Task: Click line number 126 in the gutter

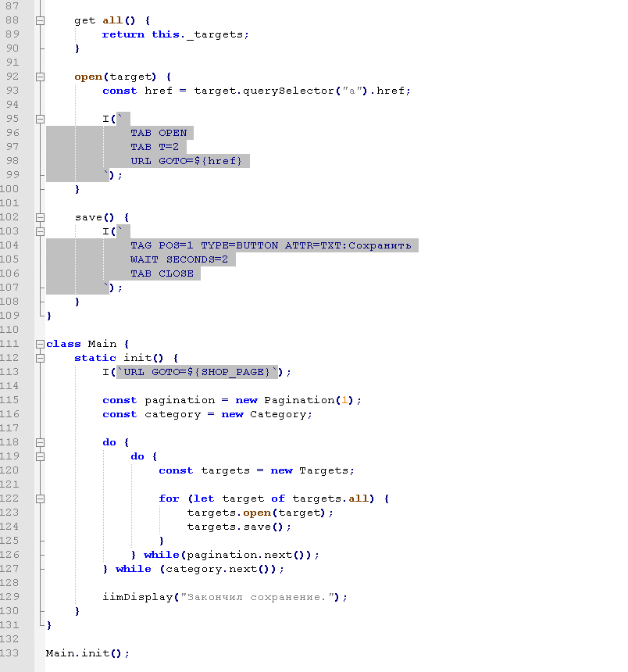Action: point(9,555)
